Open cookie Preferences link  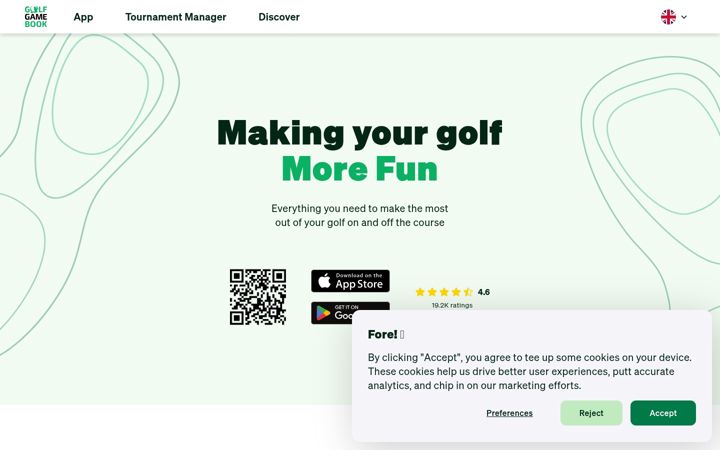509,413
